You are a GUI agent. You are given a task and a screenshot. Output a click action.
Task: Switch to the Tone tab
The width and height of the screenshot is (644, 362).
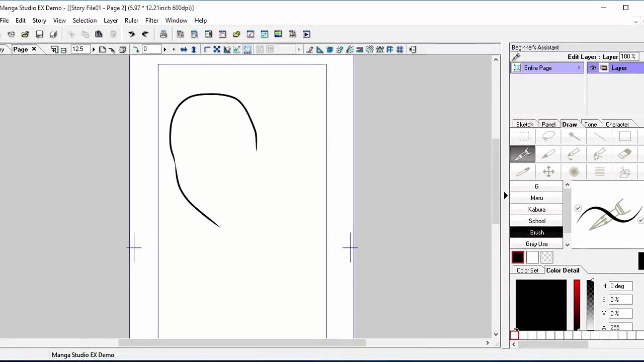[x=590, y=125]
